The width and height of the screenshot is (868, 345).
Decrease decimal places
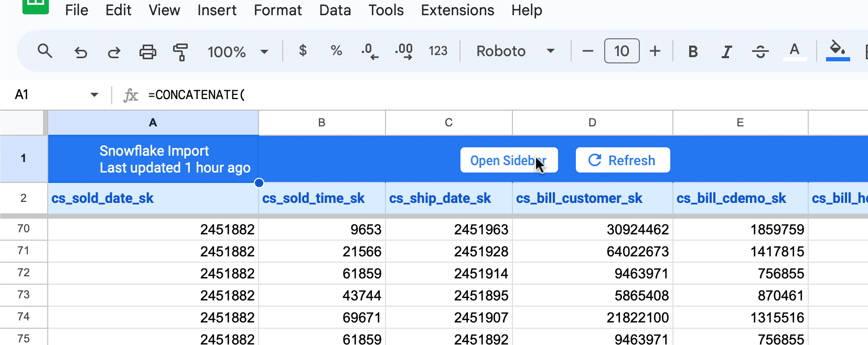(x=370, y=51)
